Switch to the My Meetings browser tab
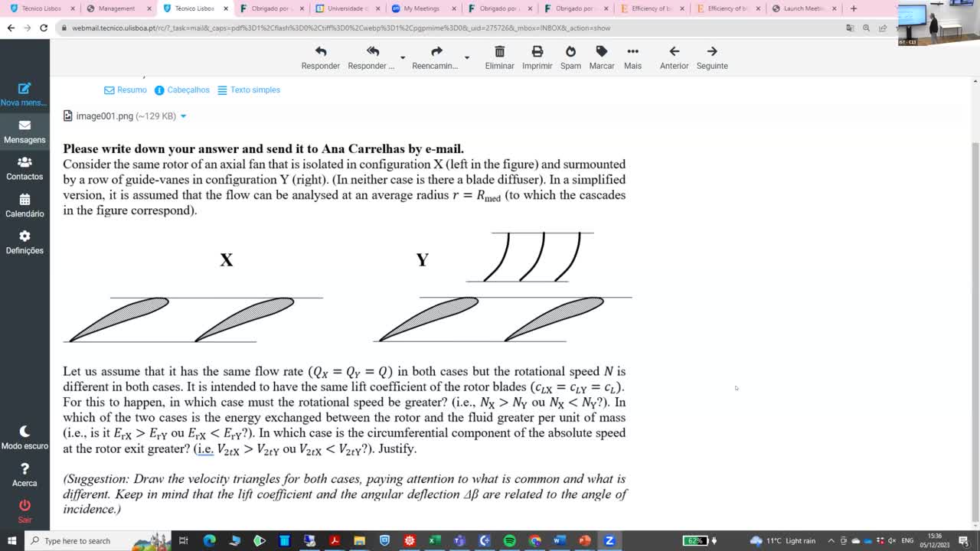The width and height of the screenshot is (980, 551). [421, 8]
